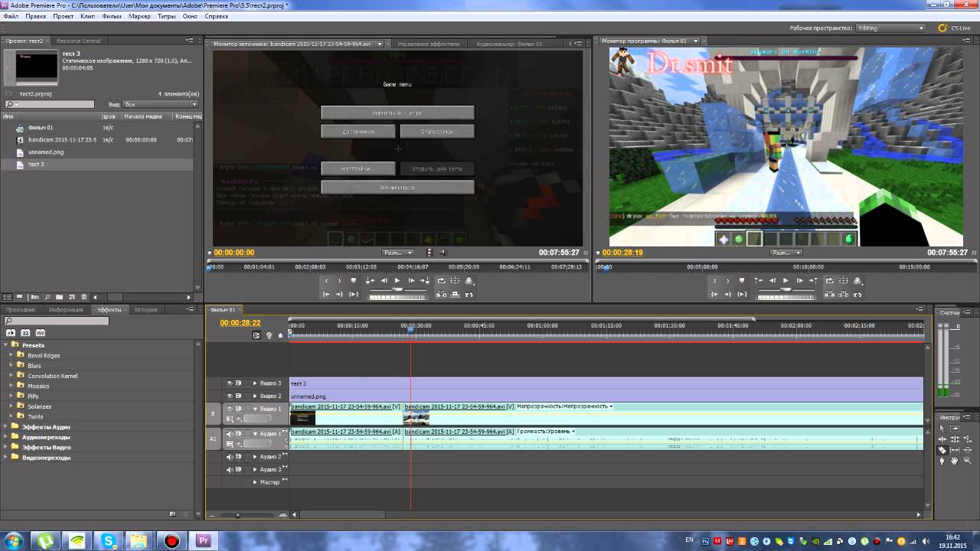Screen dimensions: 980x551
Task: Switch project panel to icon view
Action: 19,297
